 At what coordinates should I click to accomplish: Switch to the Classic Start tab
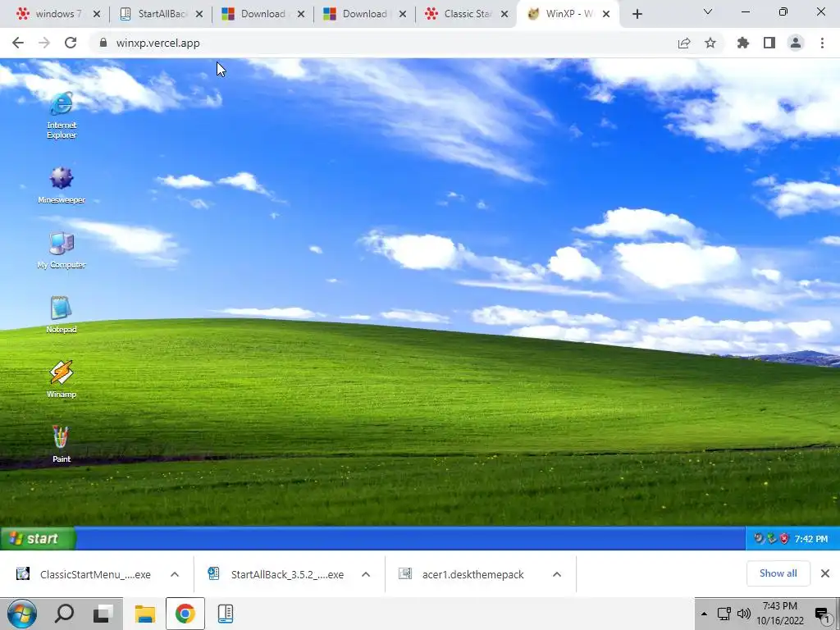point(466,14)
